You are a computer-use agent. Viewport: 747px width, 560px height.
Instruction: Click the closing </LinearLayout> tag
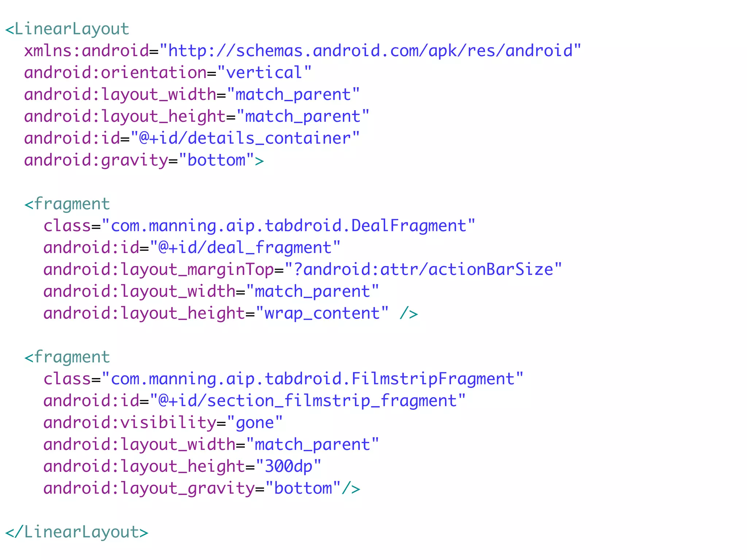77,532
